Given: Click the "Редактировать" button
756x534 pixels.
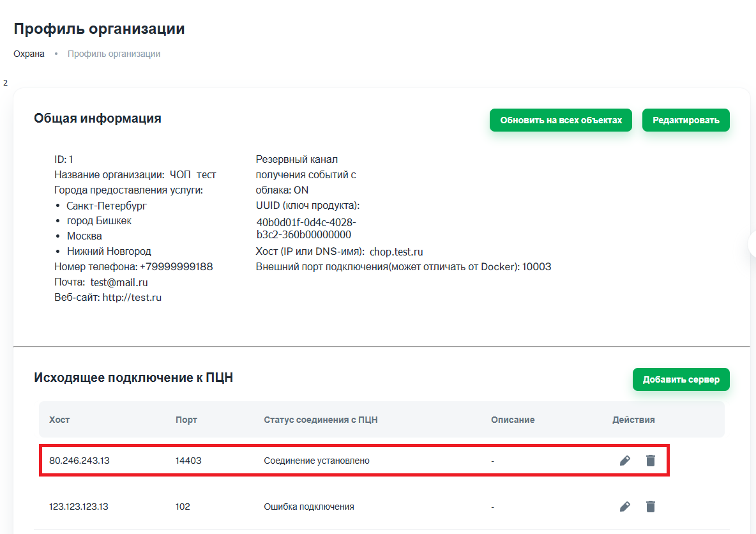Looking at the screenshot, I should tap(686, 120).
